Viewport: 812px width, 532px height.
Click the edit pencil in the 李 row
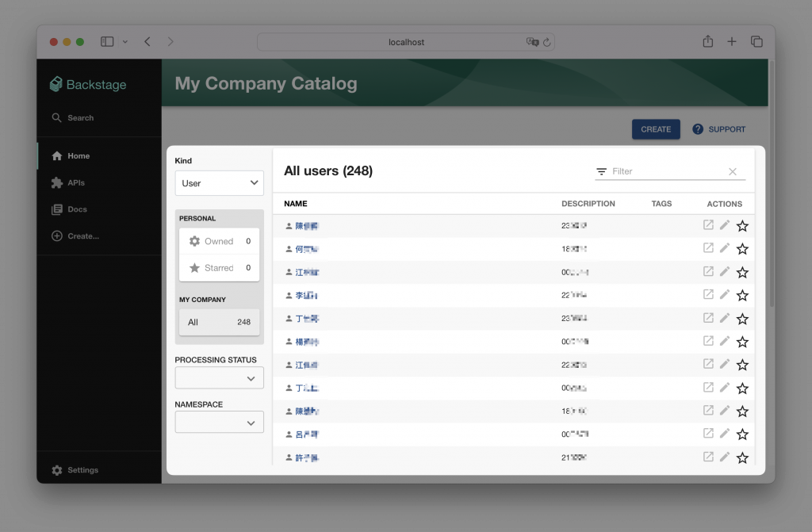tap(725, 294)
